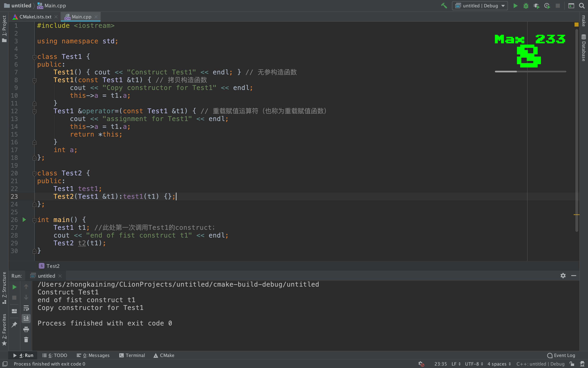The width and height of the screenshot is (588, 368).
Task: Run with coverage icon in toolbar
Action: click(x=537, y=6)
